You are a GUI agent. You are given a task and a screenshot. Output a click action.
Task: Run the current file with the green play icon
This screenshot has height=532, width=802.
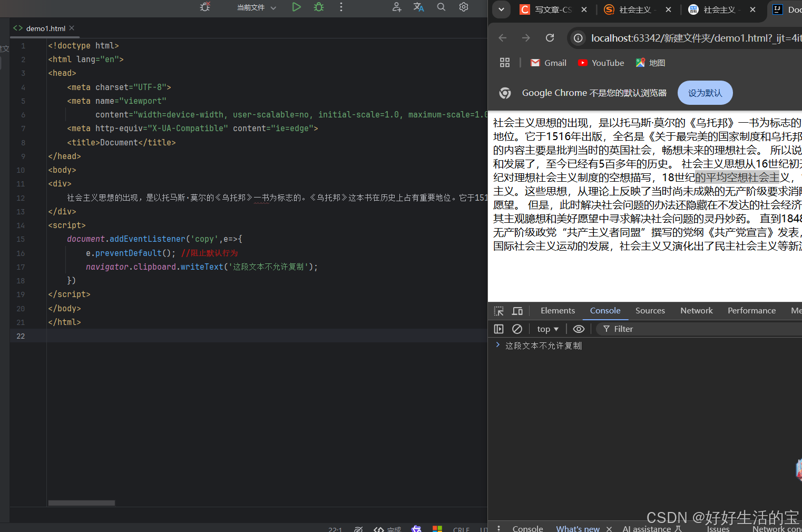click(296, 7)
